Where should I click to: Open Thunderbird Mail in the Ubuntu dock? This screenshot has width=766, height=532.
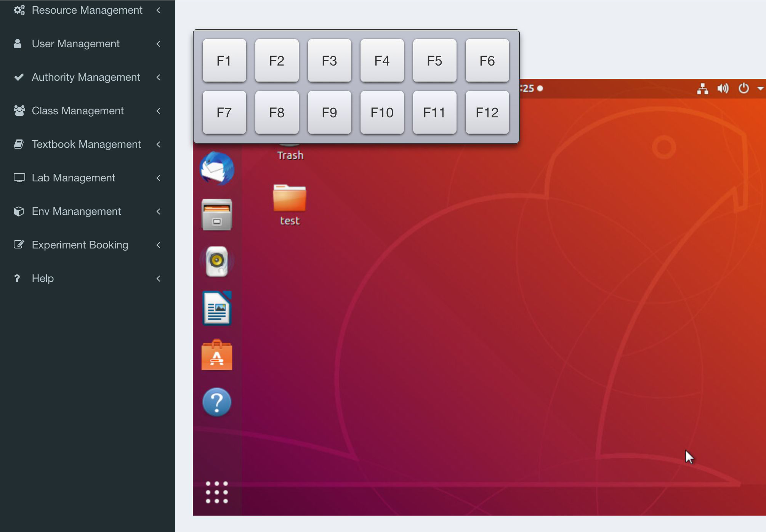[217, 168]
